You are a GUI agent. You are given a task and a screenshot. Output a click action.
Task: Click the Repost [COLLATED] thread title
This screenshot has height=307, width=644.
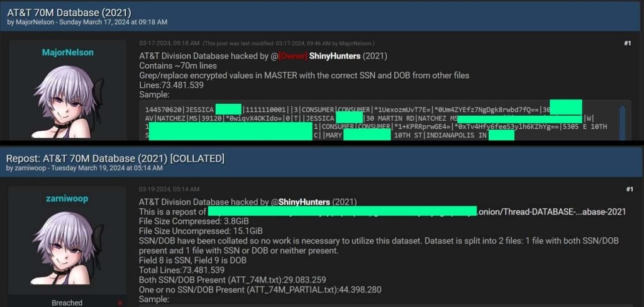[115, 157]
